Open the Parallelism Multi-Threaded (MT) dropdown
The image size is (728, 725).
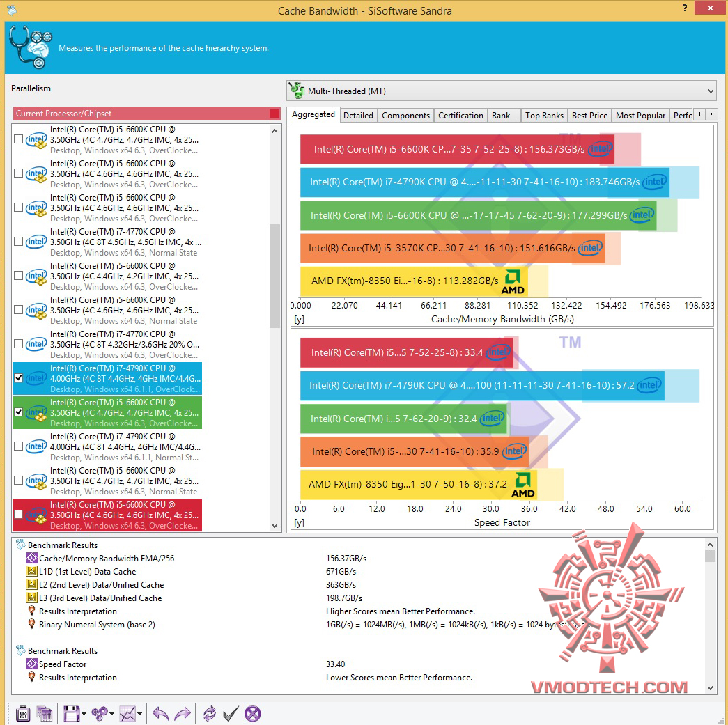click(502, 91)
